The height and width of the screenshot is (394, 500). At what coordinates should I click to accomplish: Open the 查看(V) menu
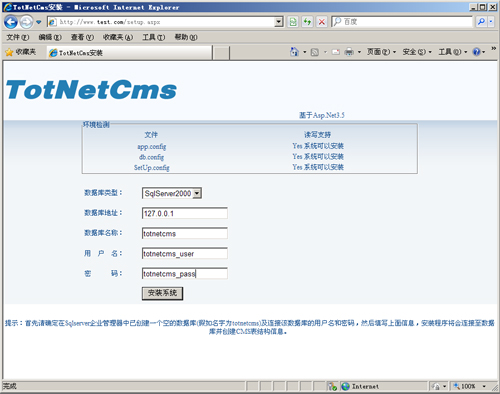pyautogui.click(x=82, y=37)
